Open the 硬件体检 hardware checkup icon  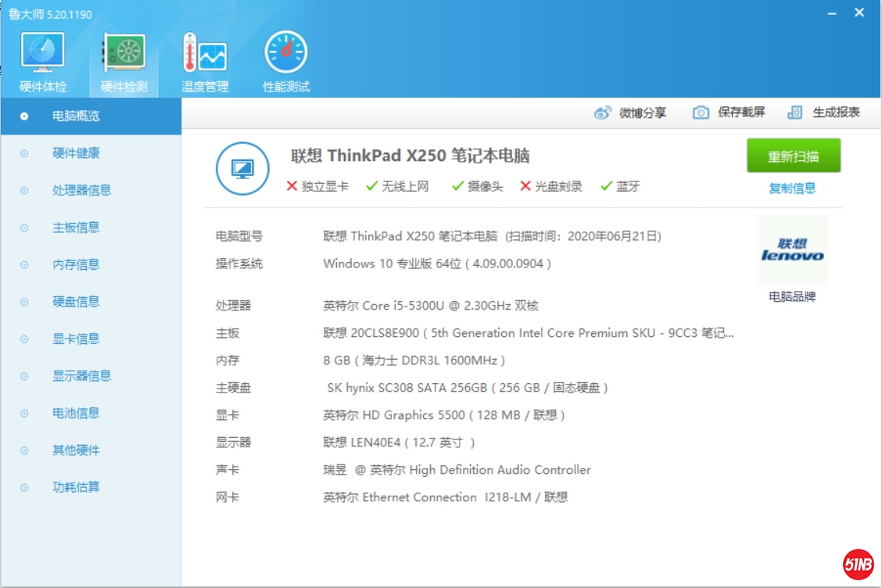click(x=43, y=53)
